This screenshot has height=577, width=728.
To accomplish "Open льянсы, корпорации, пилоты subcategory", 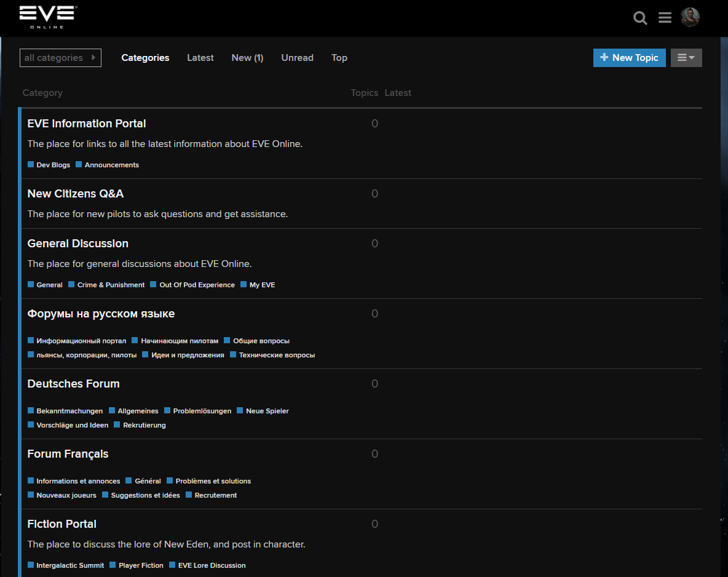I will click(82, 355).
